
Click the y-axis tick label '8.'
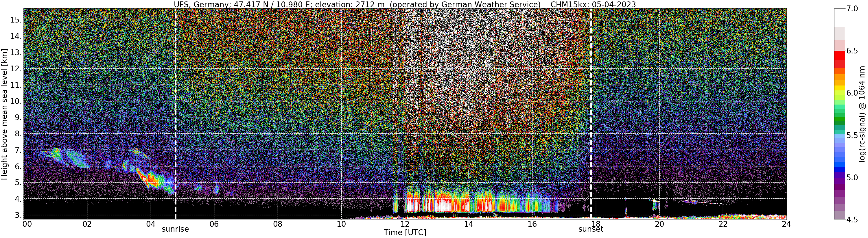[18, 134]
